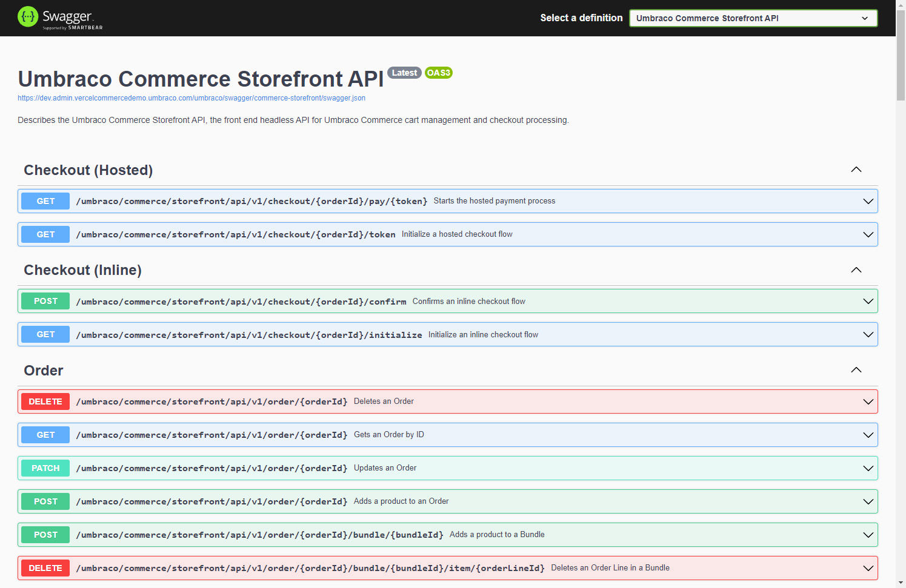Click the OAS3 badge
Screen dimensions: 906x588
(x=439, y=73)
